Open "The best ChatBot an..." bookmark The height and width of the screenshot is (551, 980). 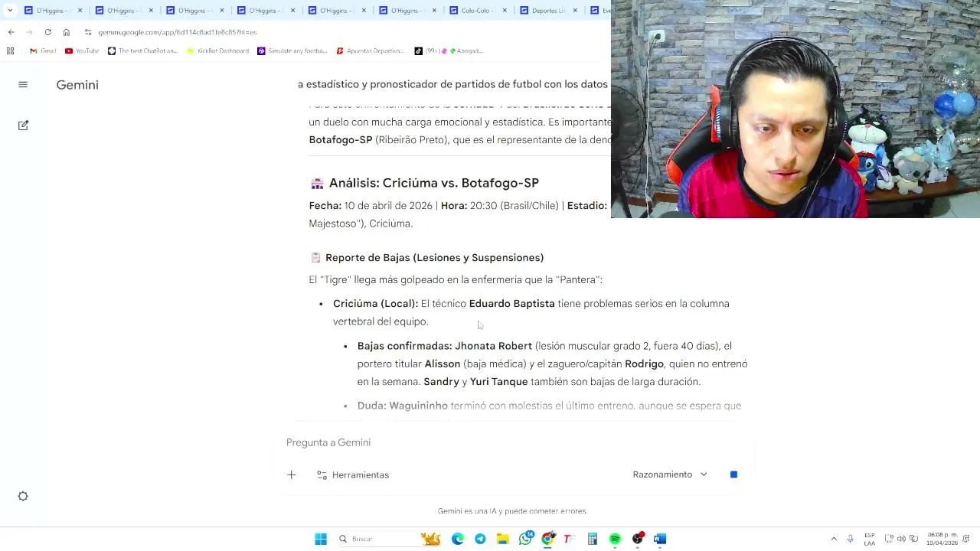(142, 51)
